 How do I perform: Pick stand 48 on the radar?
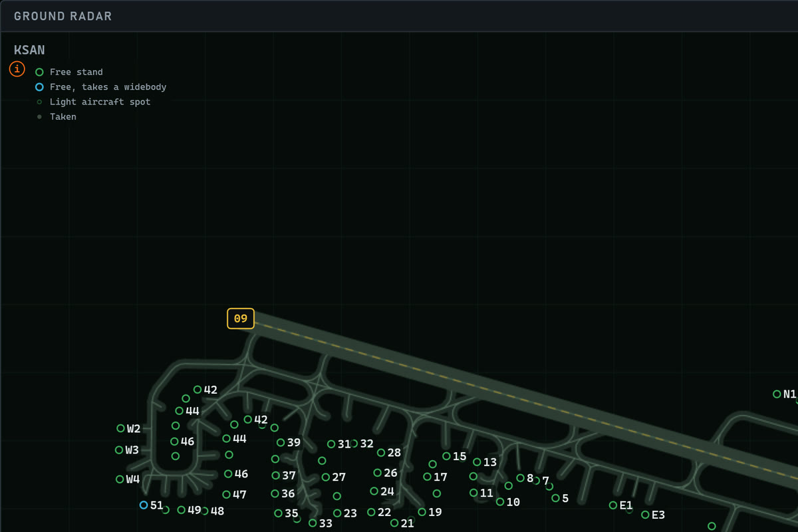(x=205, y=511)
